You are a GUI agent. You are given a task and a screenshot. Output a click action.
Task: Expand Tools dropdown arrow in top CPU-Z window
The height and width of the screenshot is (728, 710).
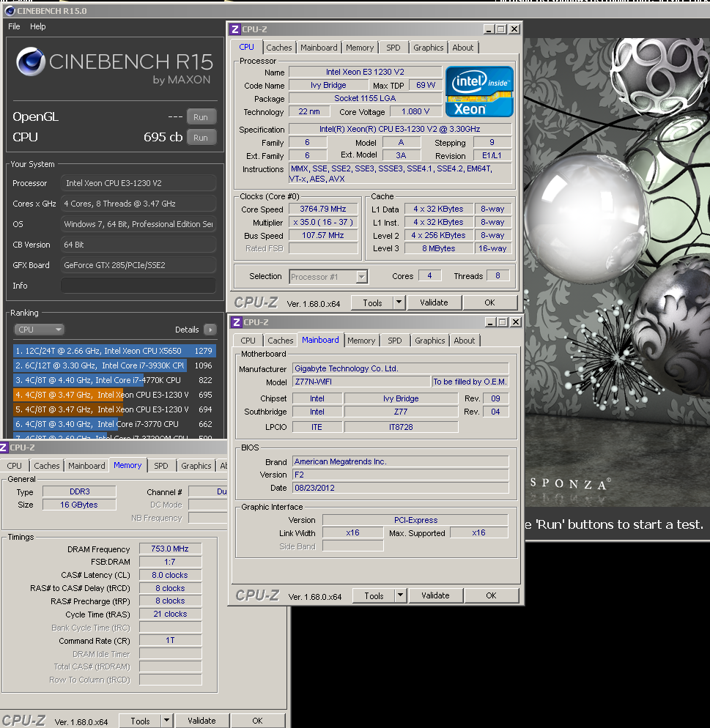(x=399, y=302)
